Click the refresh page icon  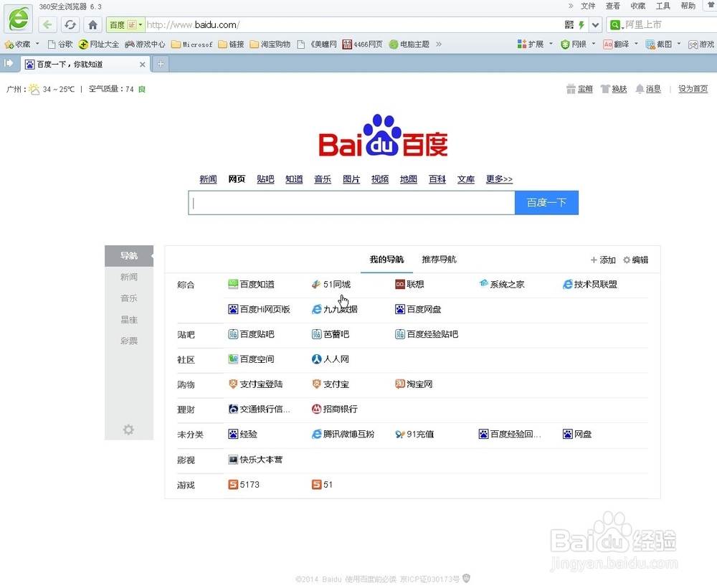tap(70, 24)
